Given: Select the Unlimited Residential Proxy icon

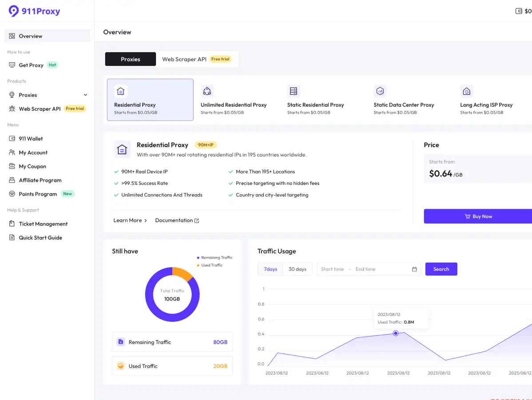Looking at the screenshot, I should pyautogui.click(x=207, y=91).
